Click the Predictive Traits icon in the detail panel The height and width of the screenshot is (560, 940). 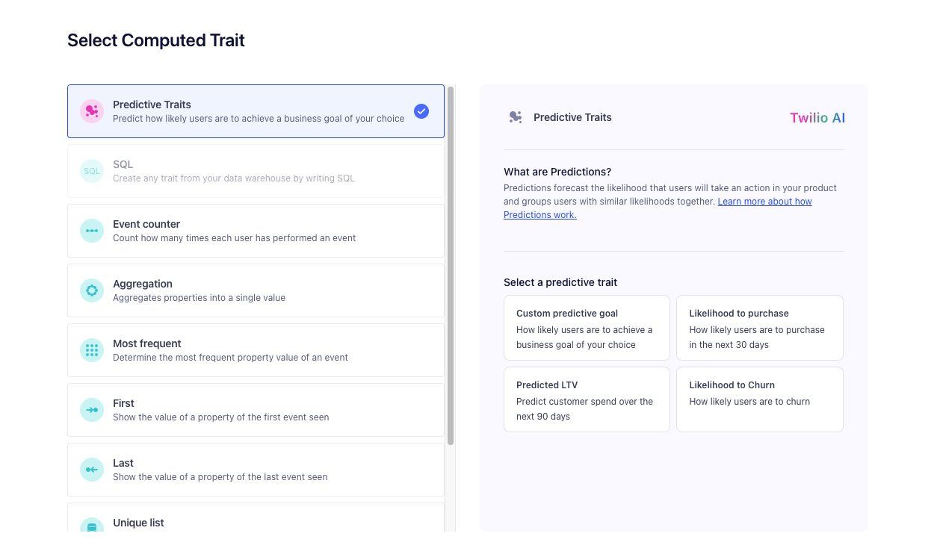[x=515, y=117]
